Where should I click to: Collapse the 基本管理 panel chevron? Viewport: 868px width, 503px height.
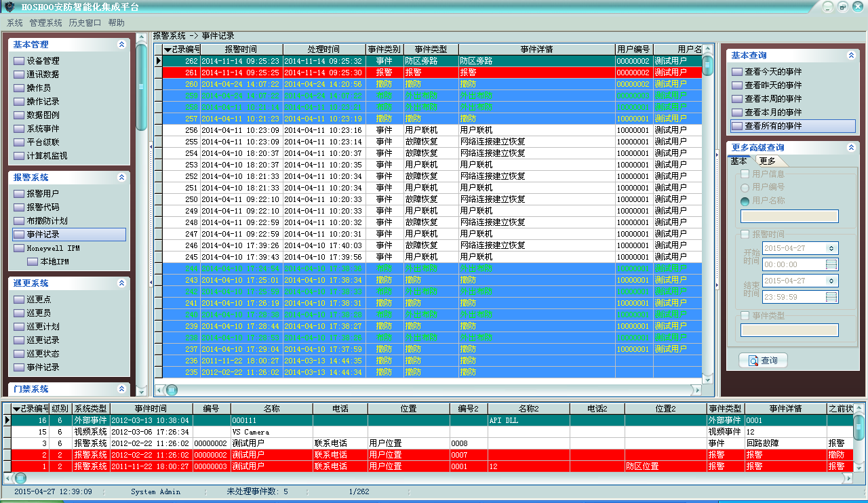pos(121,45)
